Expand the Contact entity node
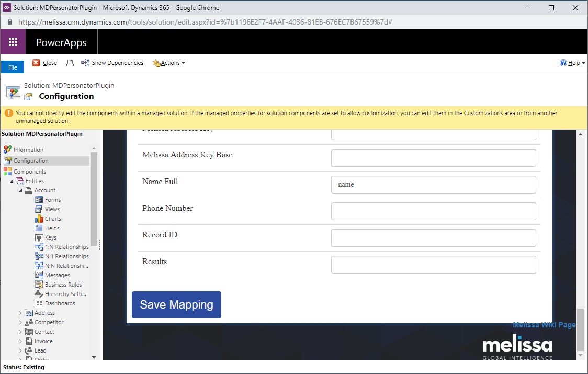Image resolution: width=588 pixels, height=374 pixels. 20,332
